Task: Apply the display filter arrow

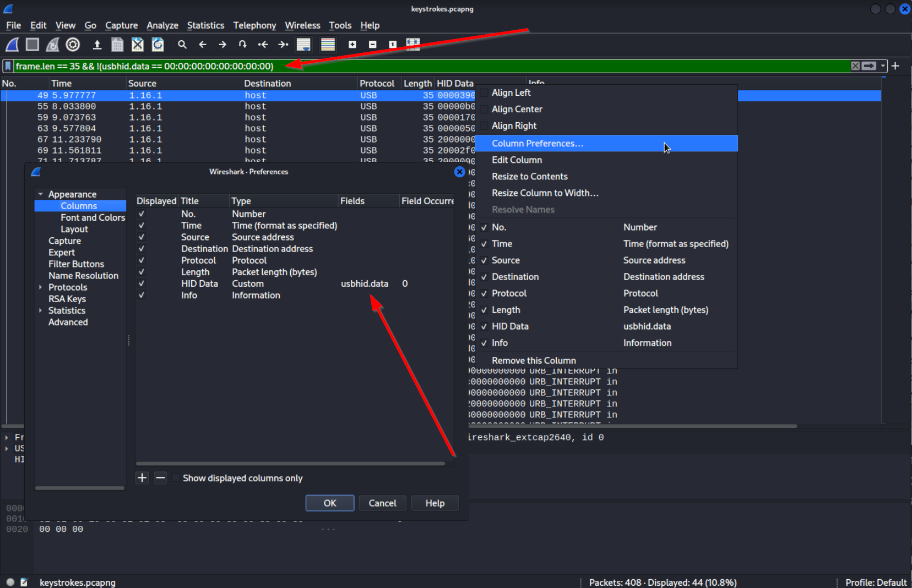Action: (869, 66)
